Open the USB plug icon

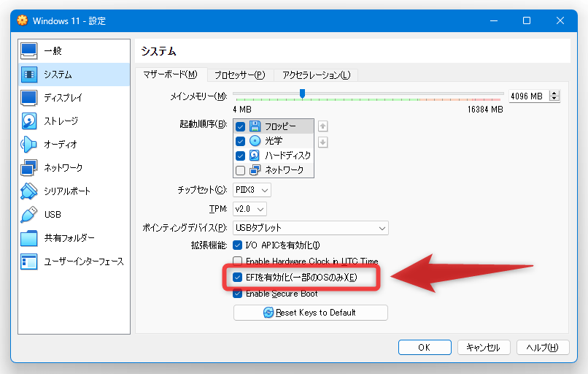[x=29, y=215]
